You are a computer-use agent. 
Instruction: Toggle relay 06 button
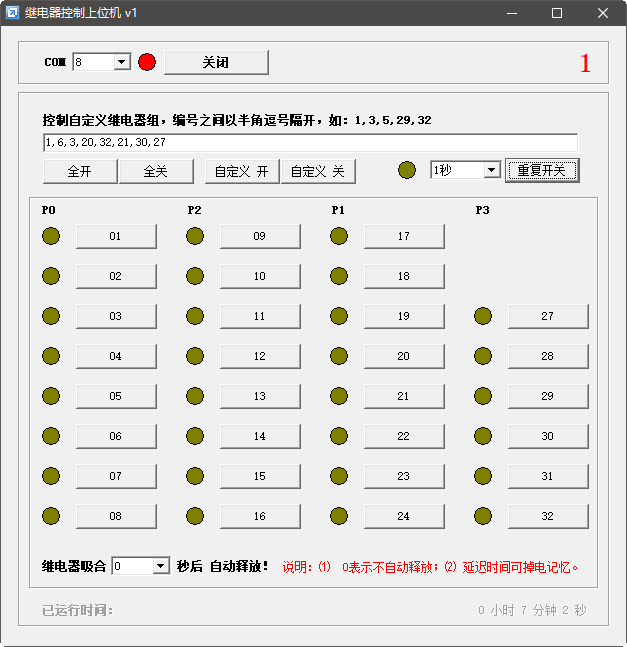(x=116, y=437)
